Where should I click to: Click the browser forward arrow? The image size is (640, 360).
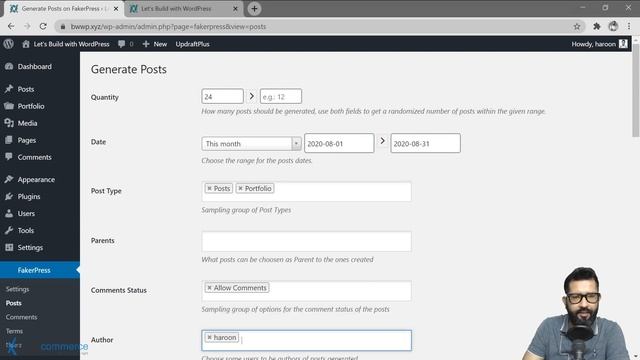pos(27,27)
